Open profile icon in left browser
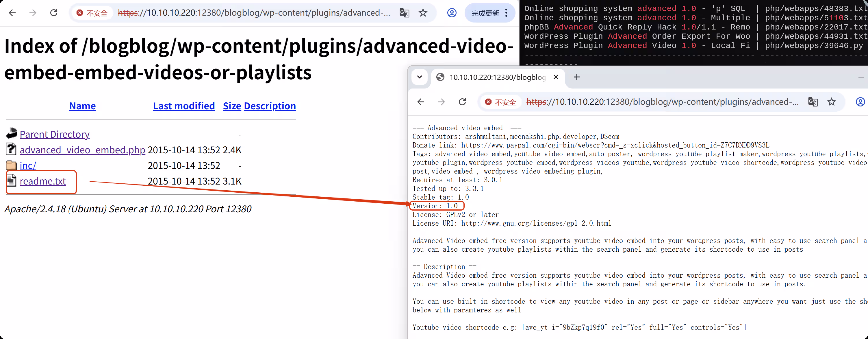 tap(452, 13)
